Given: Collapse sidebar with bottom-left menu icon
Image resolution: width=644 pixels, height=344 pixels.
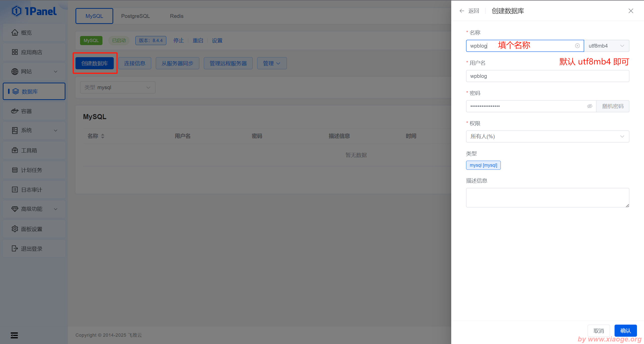Looking at the screenshot, I should pyautogui.click(x=14, y=335).
